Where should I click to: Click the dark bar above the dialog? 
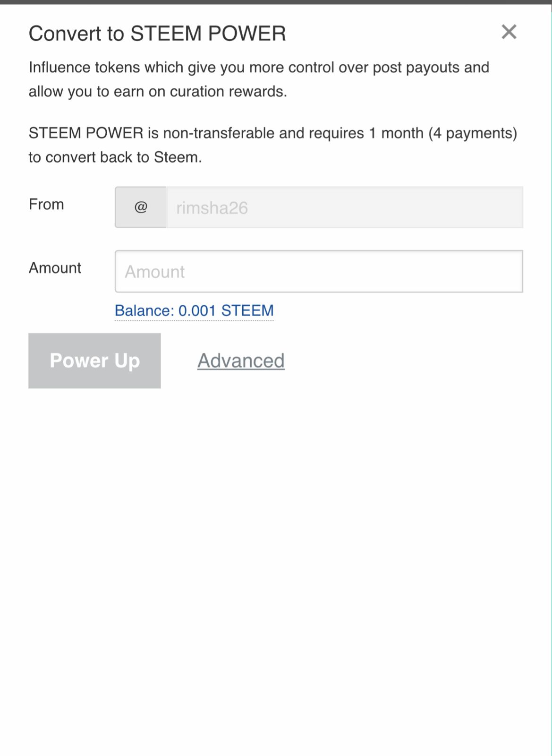click(276, 2)
